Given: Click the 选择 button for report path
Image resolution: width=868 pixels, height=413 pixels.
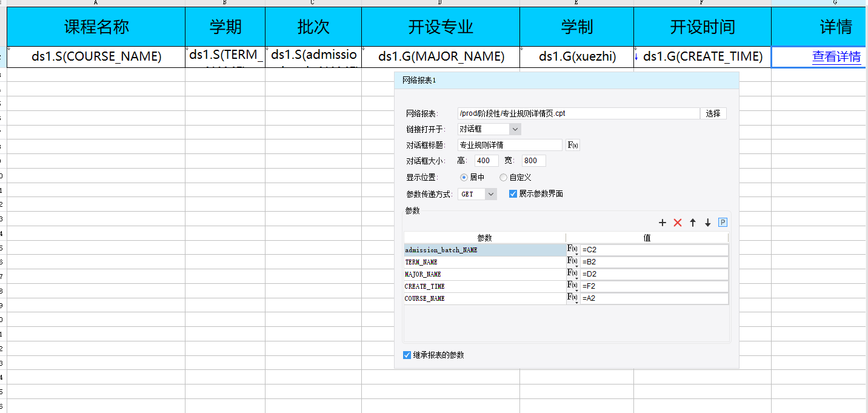Looking at the screenshot, I should click(713, 113).
